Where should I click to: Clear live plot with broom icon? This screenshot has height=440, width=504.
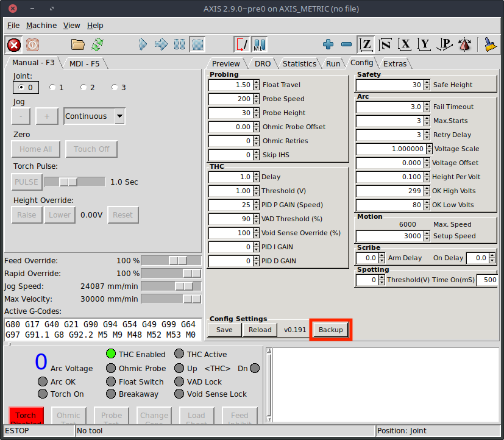click(x=490, y=44)
